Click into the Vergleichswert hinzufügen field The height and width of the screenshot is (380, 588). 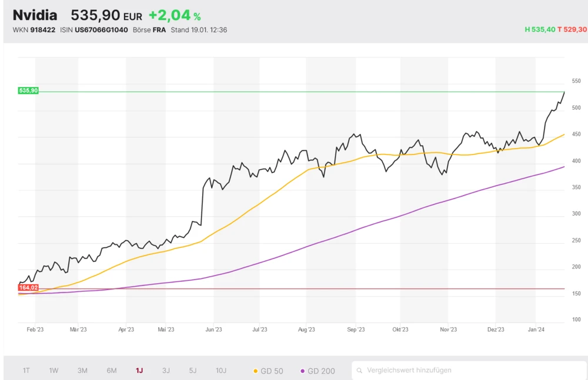tap(470, 371)
